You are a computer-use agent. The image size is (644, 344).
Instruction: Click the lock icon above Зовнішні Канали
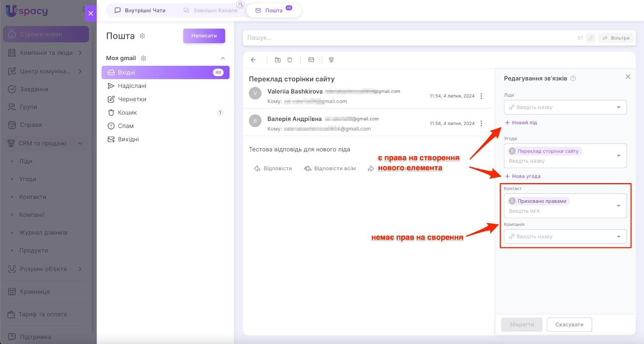(x=240, y=5)
